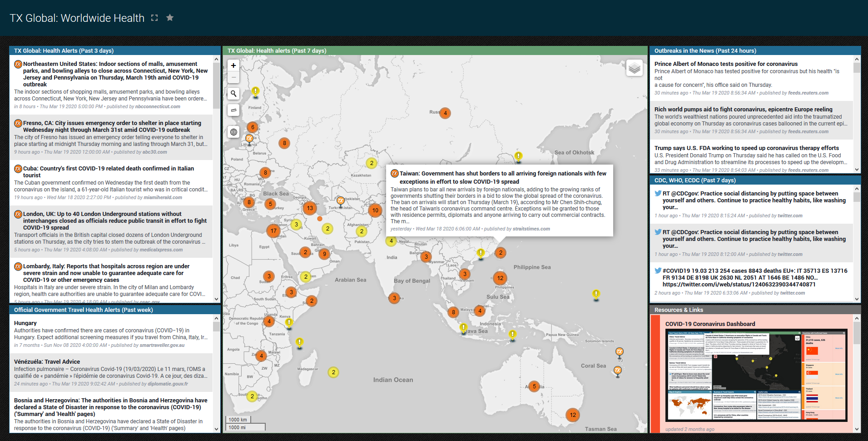Image resolution: width=868 pixels, height=441 pixels.
Task: Open the COVID-19 Coronavirus Dashboard thumbnail
Action: click(x=756, y=375)
